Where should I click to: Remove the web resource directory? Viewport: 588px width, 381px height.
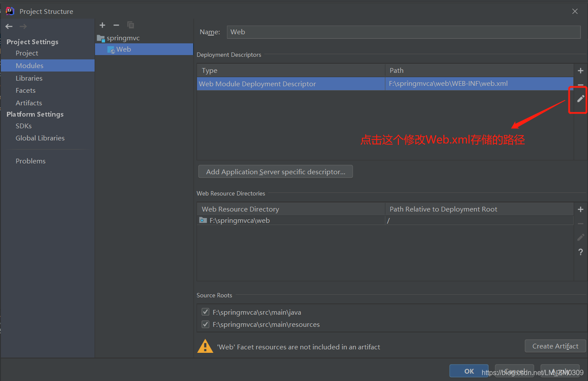(581, 224)
